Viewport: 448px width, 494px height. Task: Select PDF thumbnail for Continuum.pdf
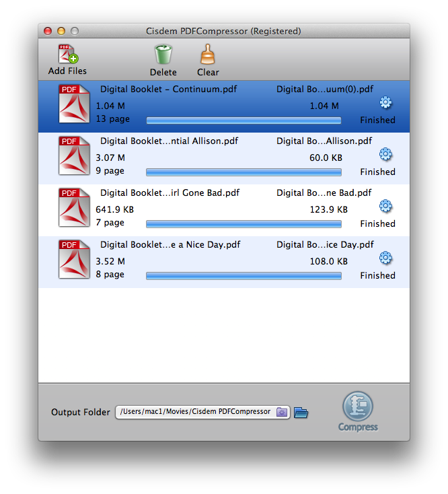point(74,104)
